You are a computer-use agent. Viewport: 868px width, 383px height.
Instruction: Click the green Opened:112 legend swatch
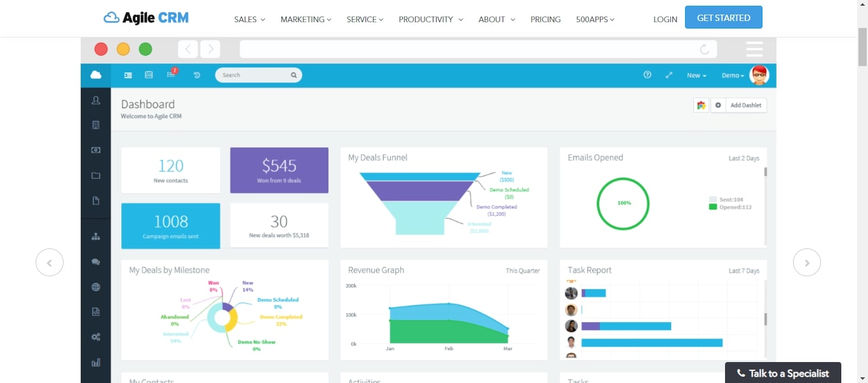713,206
